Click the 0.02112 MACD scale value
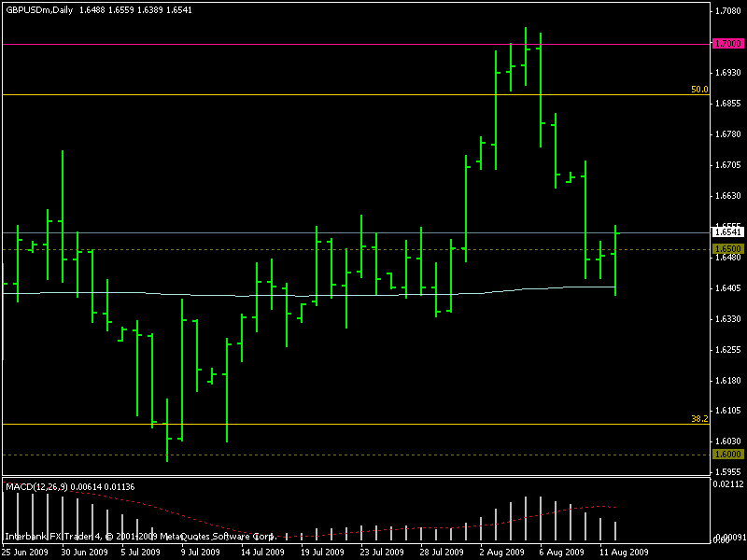 pos(728,484)
